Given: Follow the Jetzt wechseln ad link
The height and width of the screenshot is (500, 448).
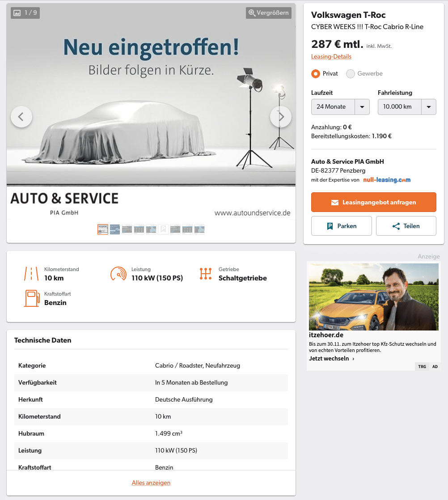Looking at the screenshot, I should (x=331, y=358).
